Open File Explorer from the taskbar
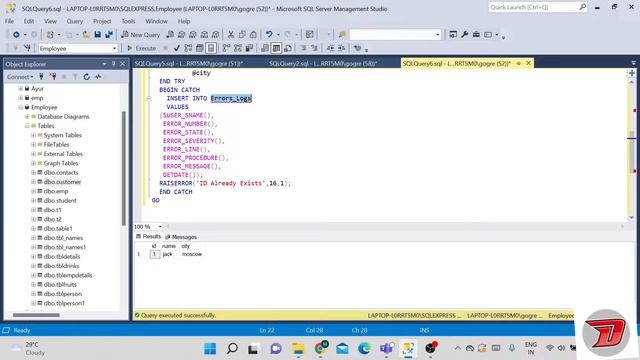Viewport: 640px width, 360px height. click(x=298, y=348)
